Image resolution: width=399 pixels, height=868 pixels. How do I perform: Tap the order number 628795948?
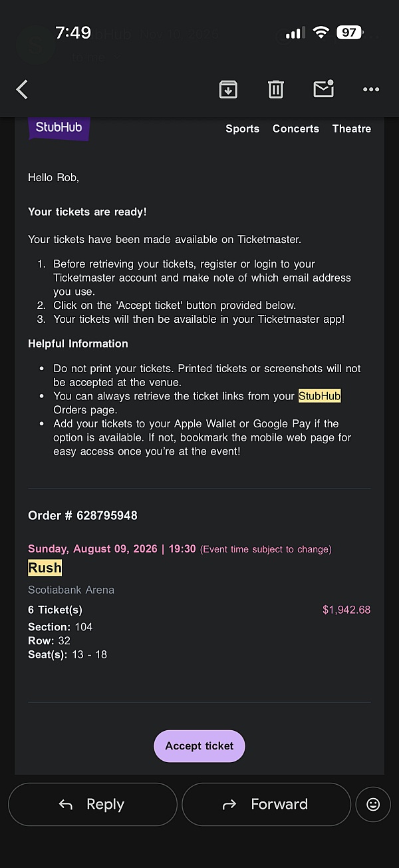(x=106, y=515)
